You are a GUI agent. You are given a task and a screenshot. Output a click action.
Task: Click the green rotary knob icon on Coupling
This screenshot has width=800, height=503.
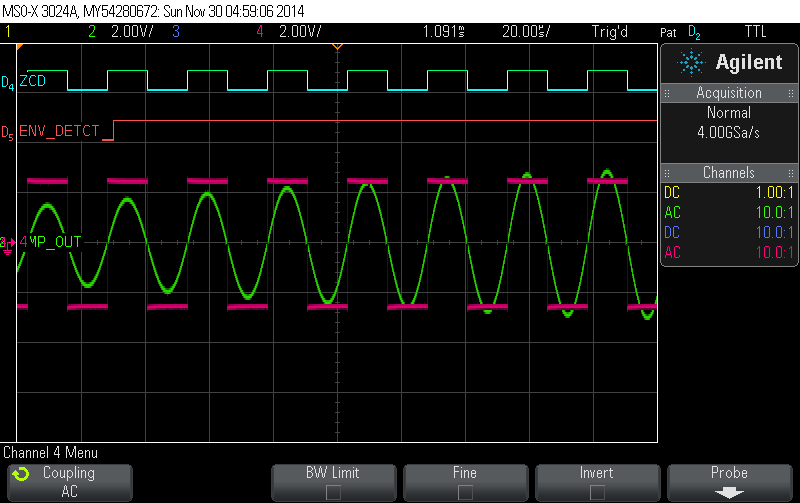tap(20, 474)
